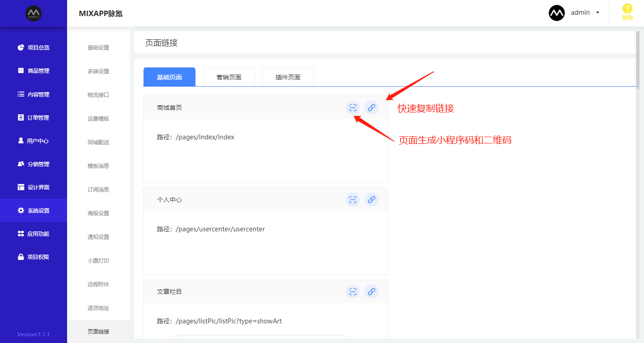Open 分销管理 in the main sidebar

point(34,164)
